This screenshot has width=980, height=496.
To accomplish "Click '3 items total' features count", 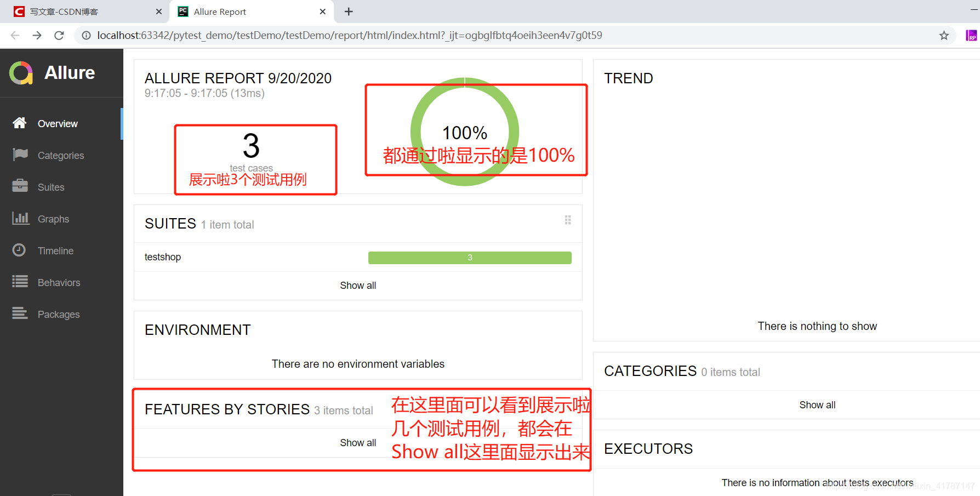I will coord(344,411).
